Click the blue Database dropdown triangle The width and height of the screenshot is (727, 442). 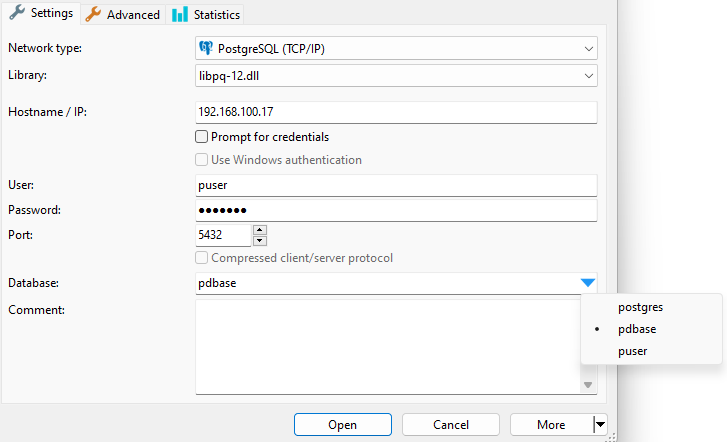tap(587, 282)
